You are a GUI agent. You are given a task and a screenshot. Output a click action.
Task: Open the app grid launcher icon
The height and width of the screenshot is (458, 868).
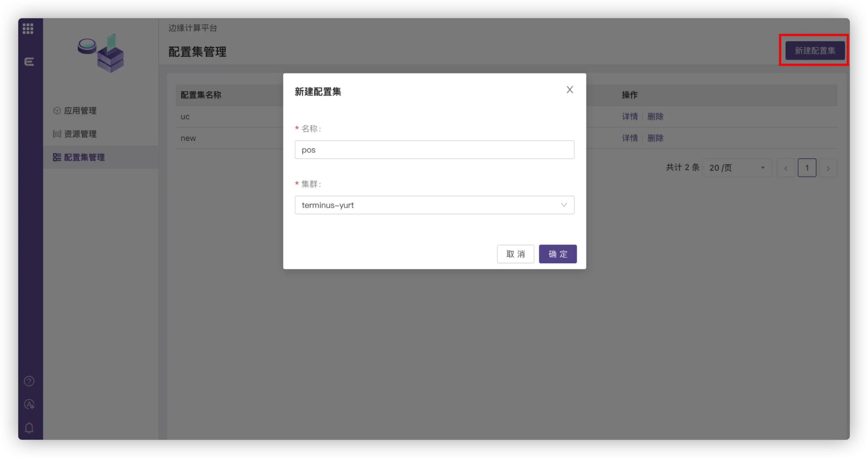coord(28,29)
